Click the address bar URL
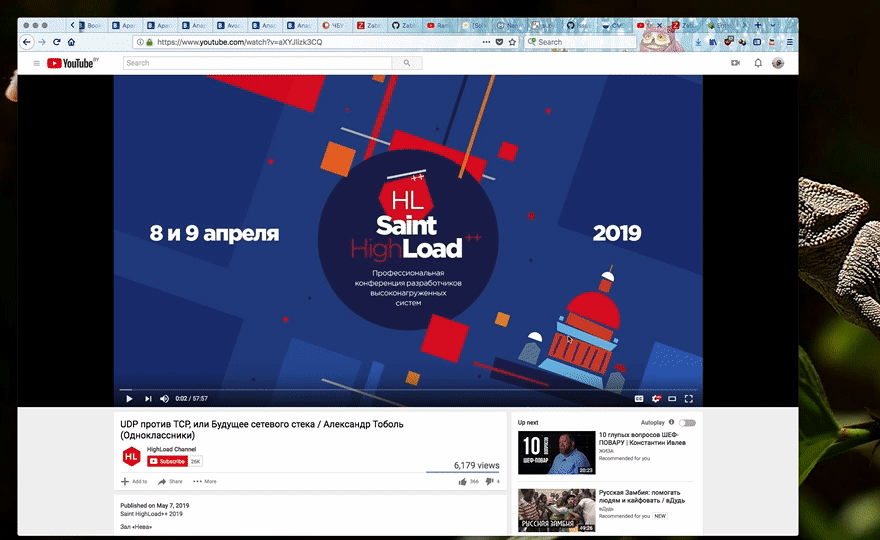Image resolution: width=880 pixels, height=540 pixels. tap(240, 42)
